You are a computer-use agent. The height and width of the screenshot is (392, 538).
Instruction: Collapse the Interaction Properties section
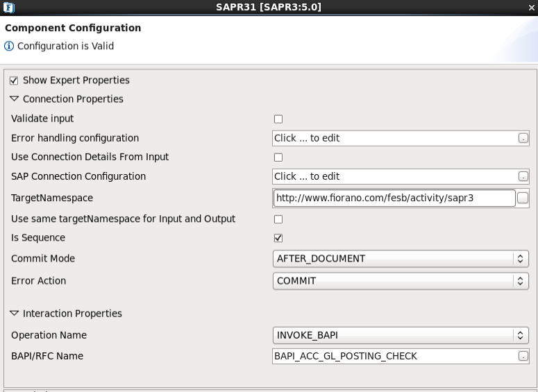click(x=14, y=313)
